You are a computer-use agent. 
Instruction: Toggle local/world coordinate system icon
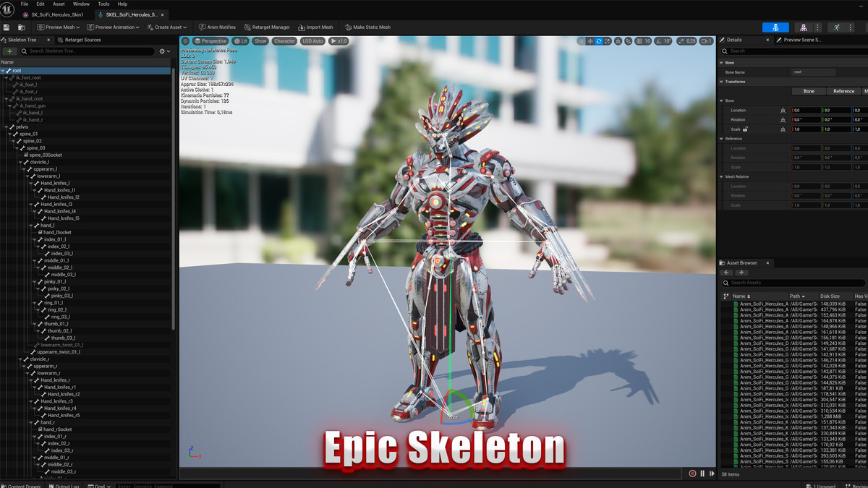pos(618,41)
